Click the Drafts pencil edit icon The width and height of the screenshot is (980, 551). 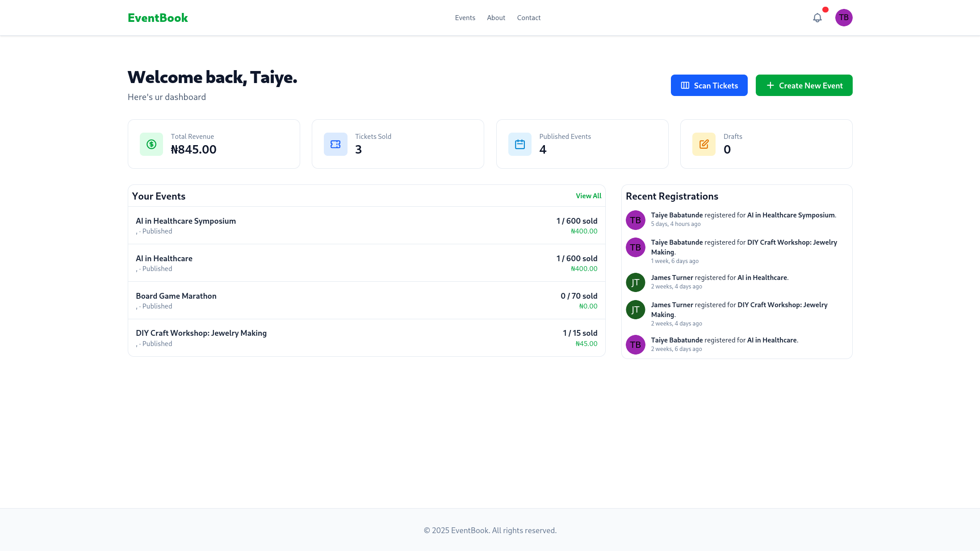click(704, 144)
